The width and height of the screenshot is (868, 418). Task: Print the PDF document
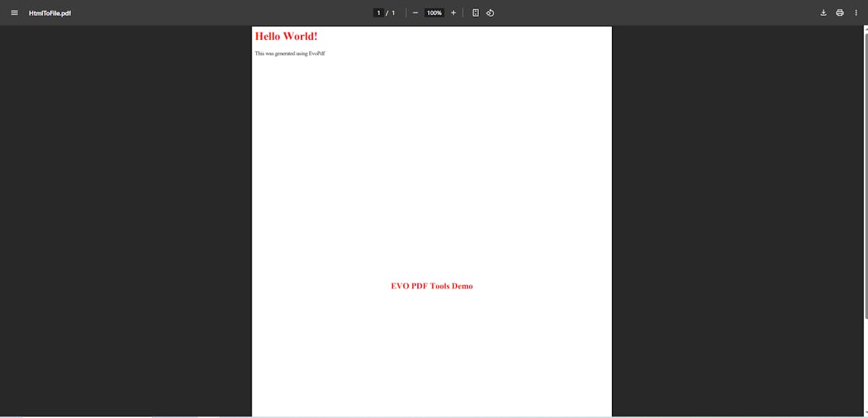pyautogui.click(x=839, y=12)
